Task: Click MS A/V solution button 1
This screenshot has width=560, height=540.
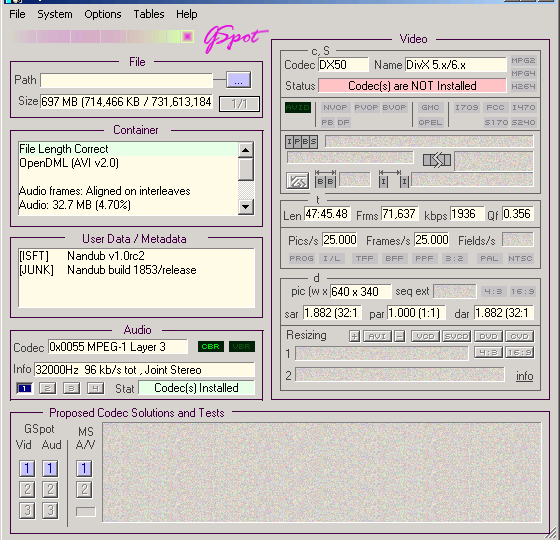Action: 84,468
